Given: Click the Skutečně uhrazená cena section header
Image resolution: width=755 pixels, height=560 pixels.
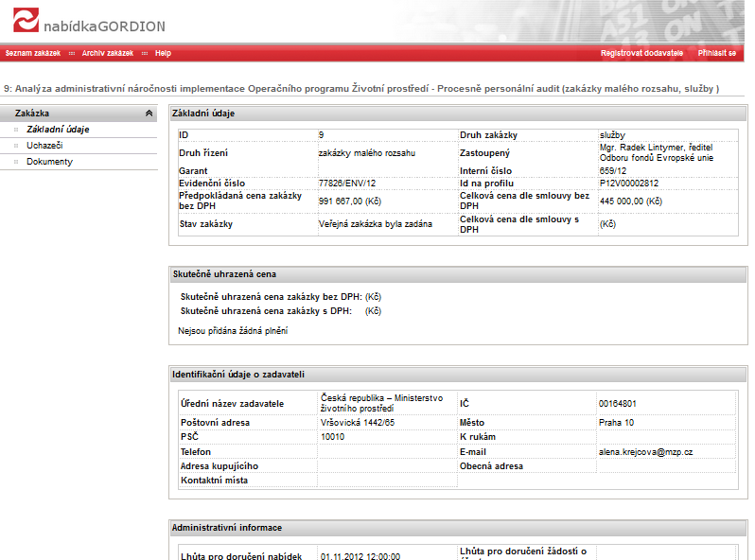Looking at the screenshot, I should point(224,273).
